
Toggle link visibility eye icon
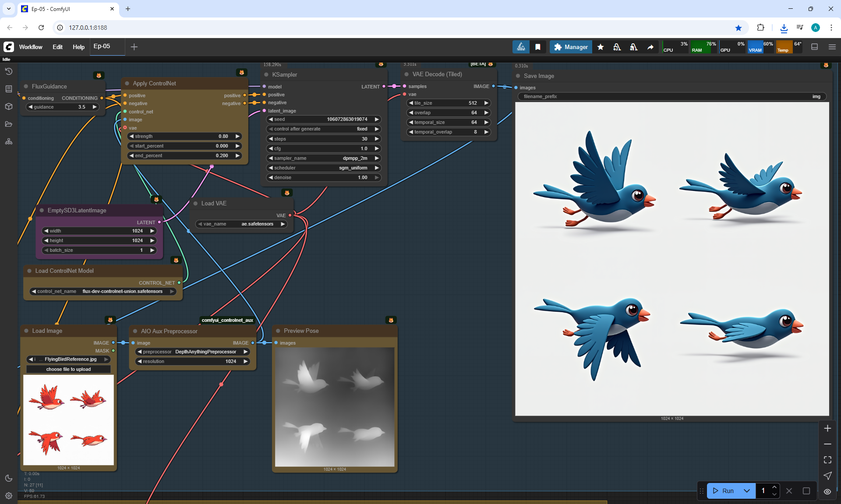827,491
